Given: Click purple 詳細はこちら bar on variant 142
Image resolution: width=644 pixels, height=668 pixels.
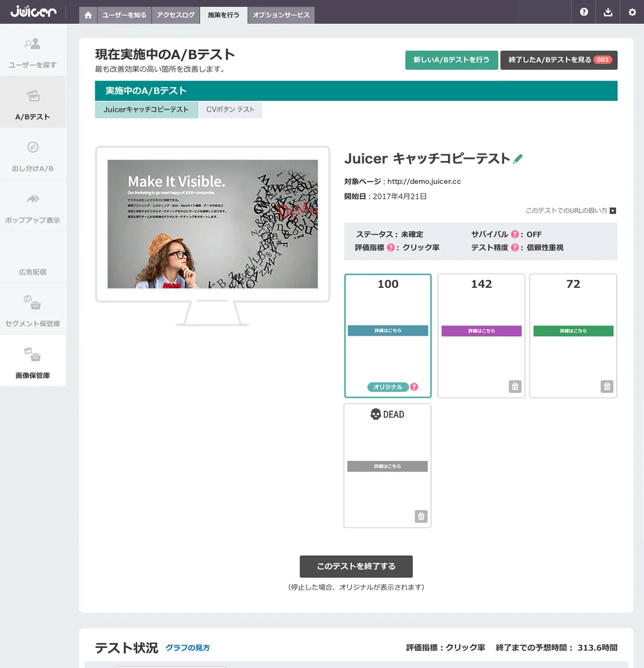Looking at the screenshot, I should [x=481, y=331].
